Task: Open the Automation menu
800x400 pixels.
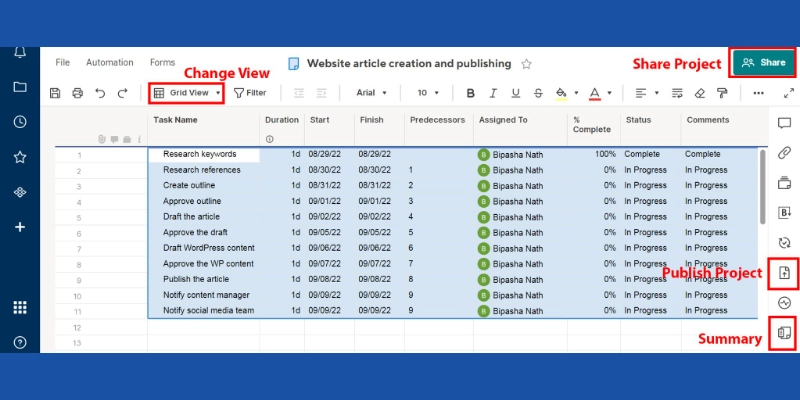Action: click(x=109, y=62)
